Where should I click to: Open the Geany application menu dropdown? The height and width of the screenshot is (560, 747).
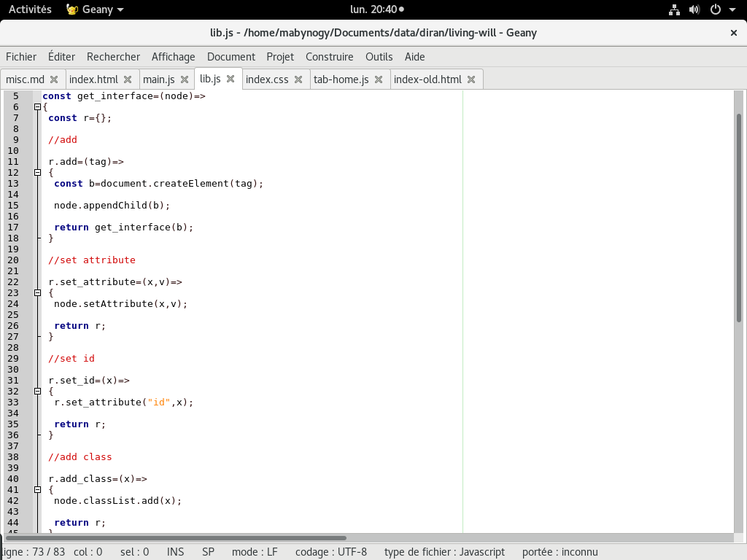pyautogui.click(x=95, y=9)
